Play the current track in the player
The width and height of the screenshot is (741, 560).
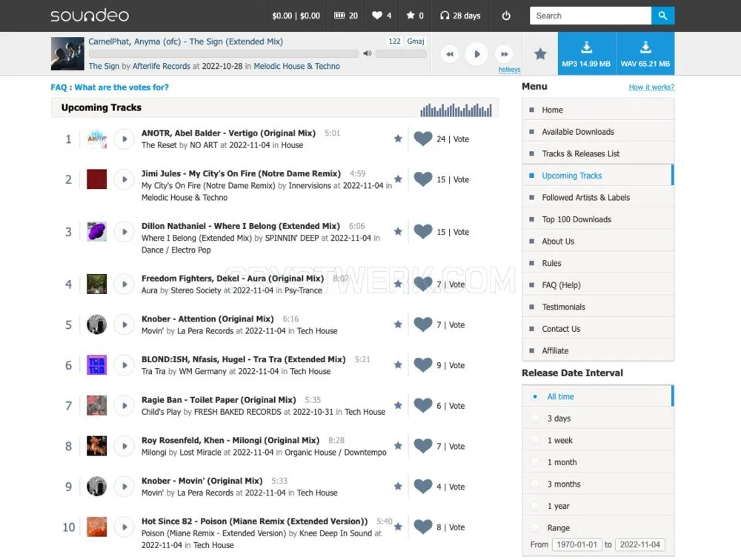click(x=476, y=54)
